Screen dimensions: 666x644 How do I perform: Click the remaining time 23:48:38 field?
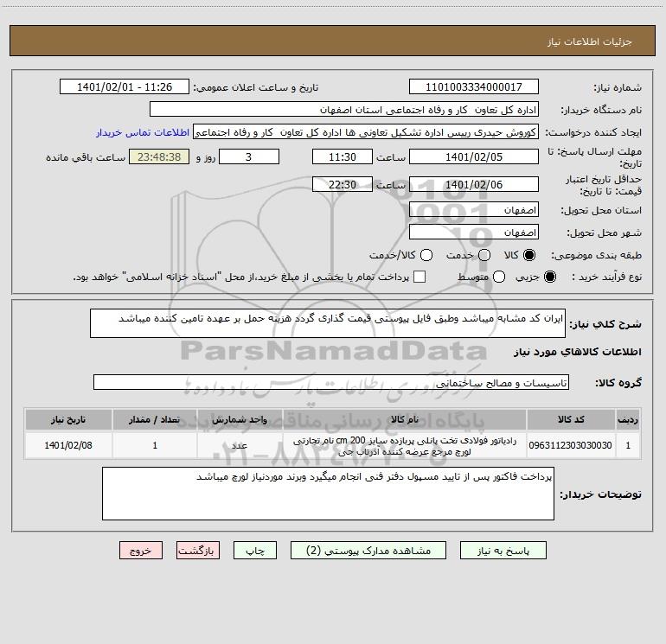[x=159, y=156]
